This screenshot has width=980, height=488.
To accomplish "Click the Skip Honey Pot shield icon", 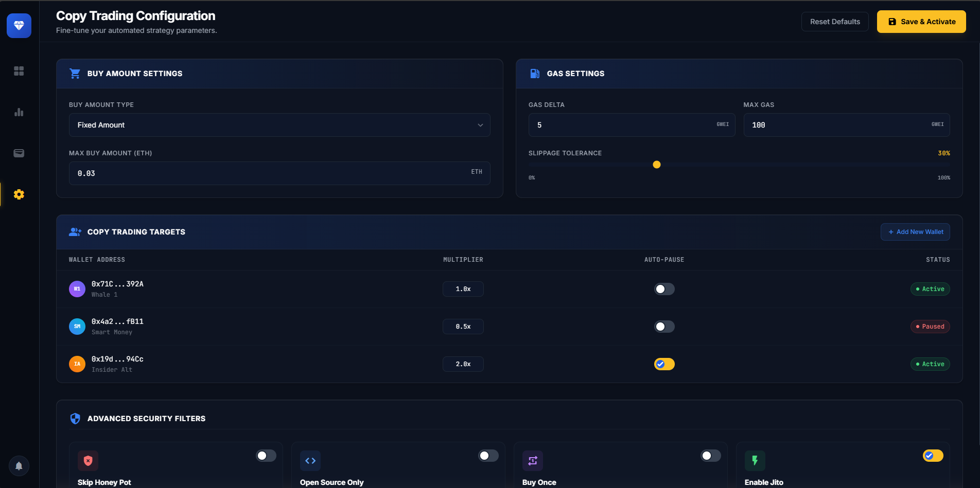I will 88,461.
